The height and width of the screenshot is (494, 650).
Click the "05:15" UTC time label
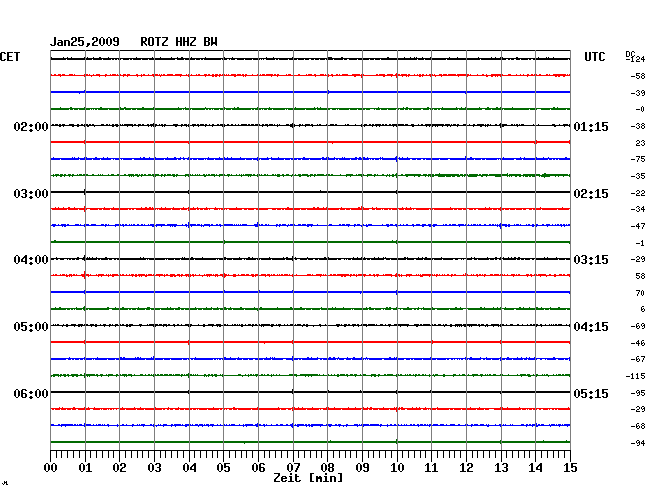click(591, 393)
